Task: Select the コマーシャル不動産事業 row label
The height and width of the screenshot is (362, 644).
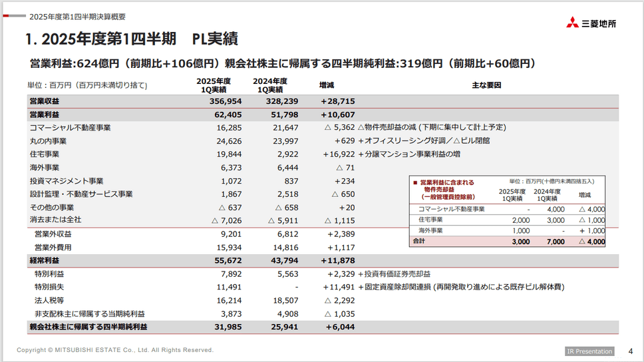Action: click(70, 128)
